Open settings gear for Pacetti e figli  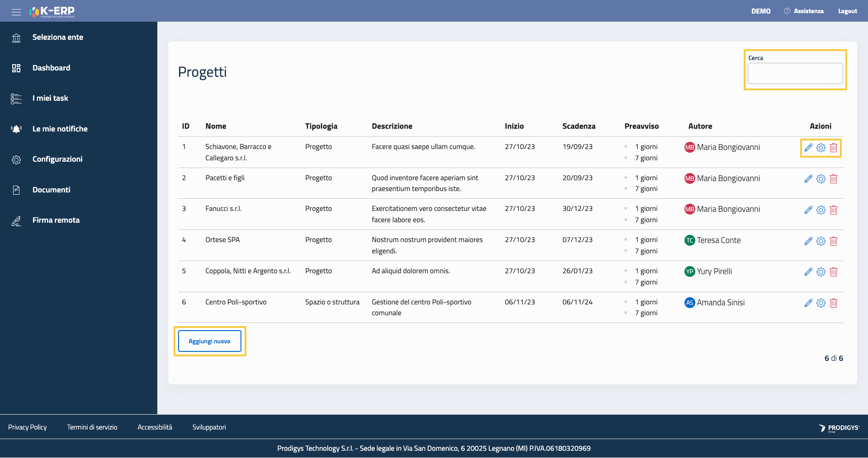tap(821, 179)
